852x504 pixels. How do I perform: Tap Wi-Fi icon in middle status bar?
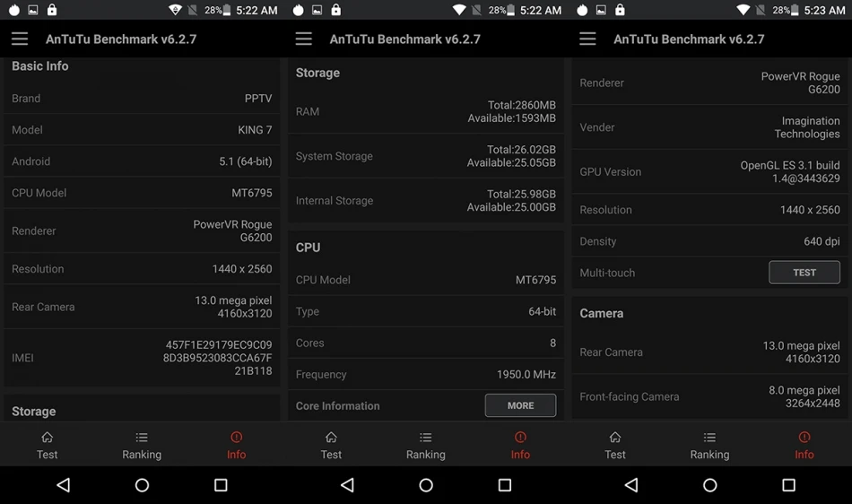click(459, 10)
